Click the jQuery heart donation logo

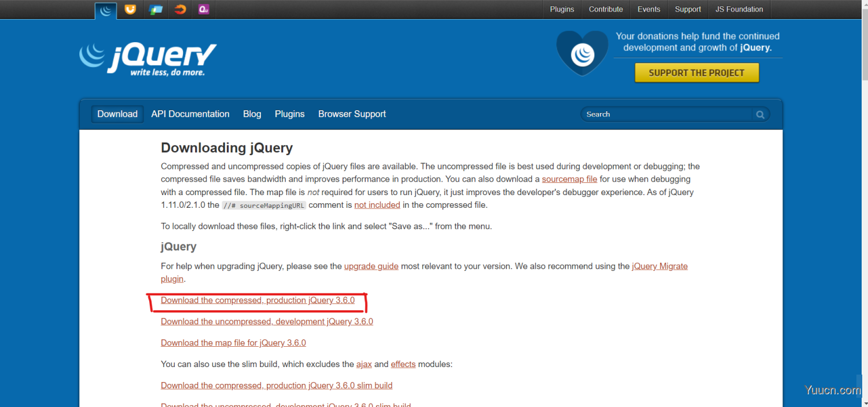pyautogui.click(x=582, y=53)
